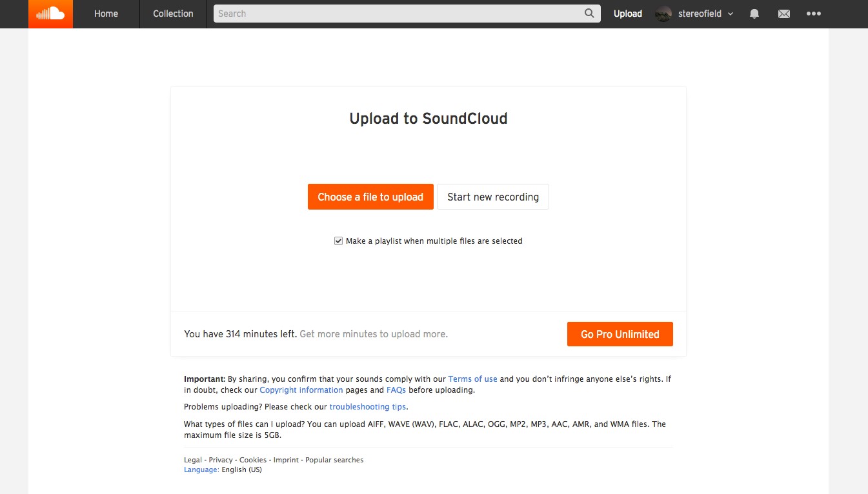This screenshot has height=494, width=868.
Task: Open messages via the envelope icon
Action: pos(783,14)
